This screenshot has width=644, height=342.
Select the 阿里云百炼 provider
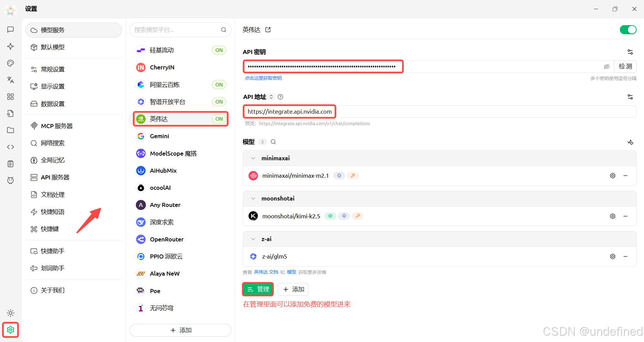[180, 85]
